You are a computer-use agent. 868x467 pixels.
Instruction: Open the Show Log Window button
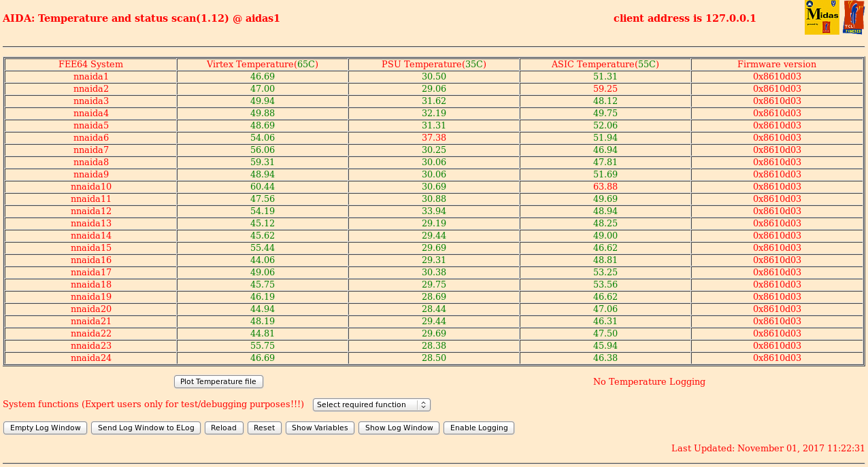pyautogui.click(x=399, y=428)
